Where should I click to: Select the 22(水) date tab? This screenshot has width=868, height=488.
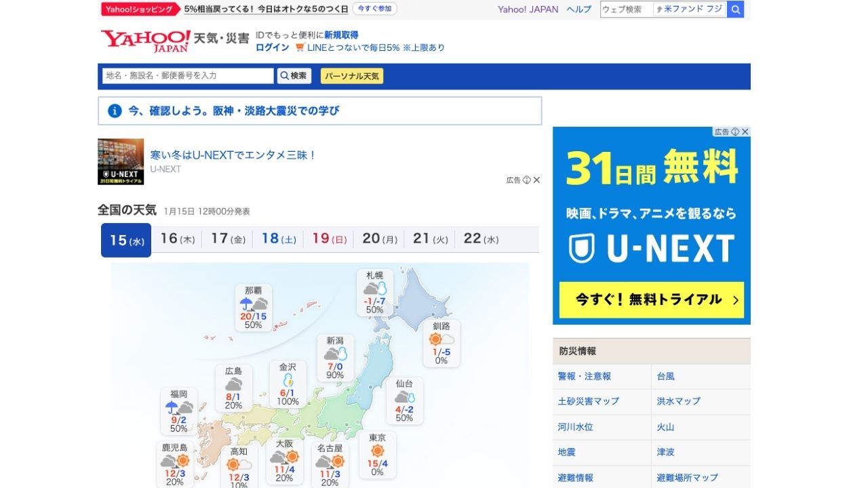click(x=481, y=239)
